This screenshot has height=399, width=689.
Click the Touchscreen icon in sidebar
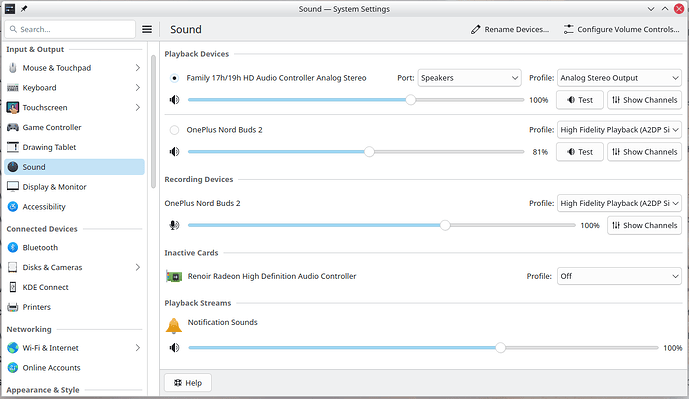click(x=13, y=107)
